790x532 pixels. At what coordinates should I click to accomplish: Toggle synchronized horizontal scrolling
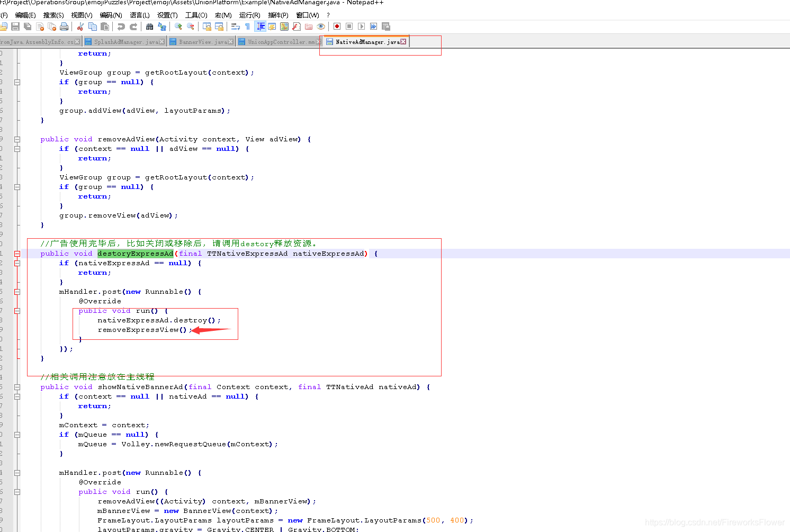pyautogui.click(x=219, y=26)
